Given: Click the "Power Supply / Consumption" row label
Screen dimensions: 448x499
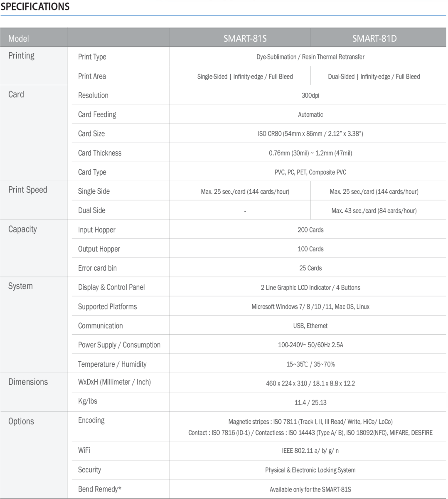Looking at the screenshot, I should [x=119, y=345].
